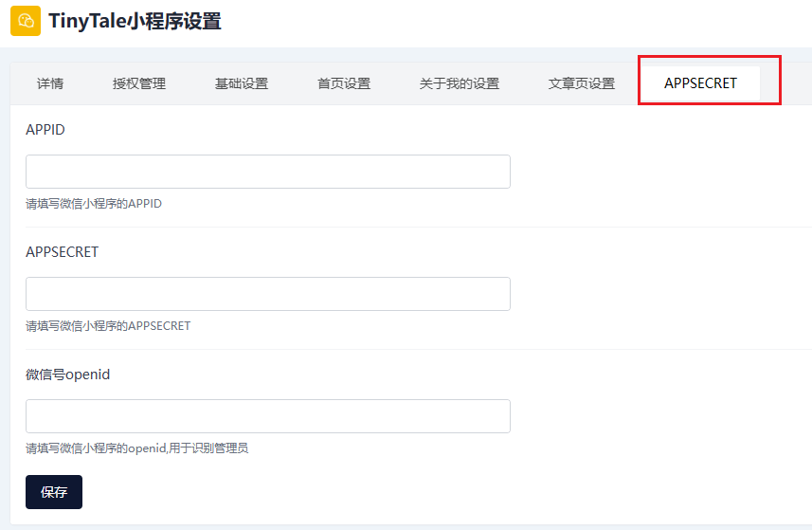This screenshot has width=812, height=530.
Task: Go to the 首页设置 tab
Action: pyautogui.click(x=344, y=83)
